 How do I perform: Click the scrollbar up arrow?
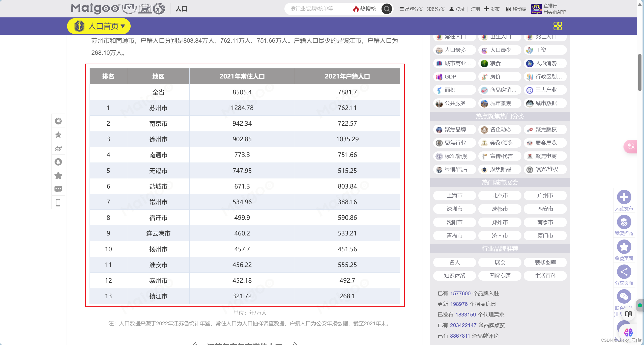tap(640, 4)
